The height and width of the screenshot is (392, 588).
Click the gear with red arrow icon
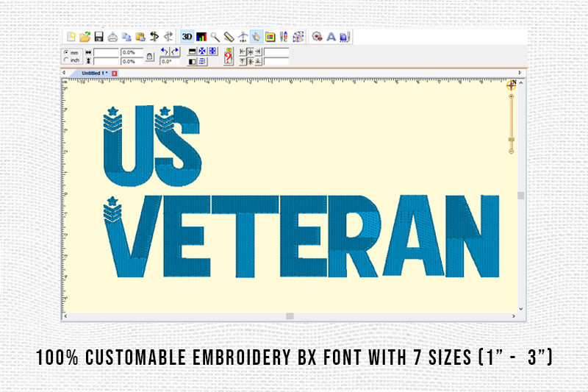point(318,37)
